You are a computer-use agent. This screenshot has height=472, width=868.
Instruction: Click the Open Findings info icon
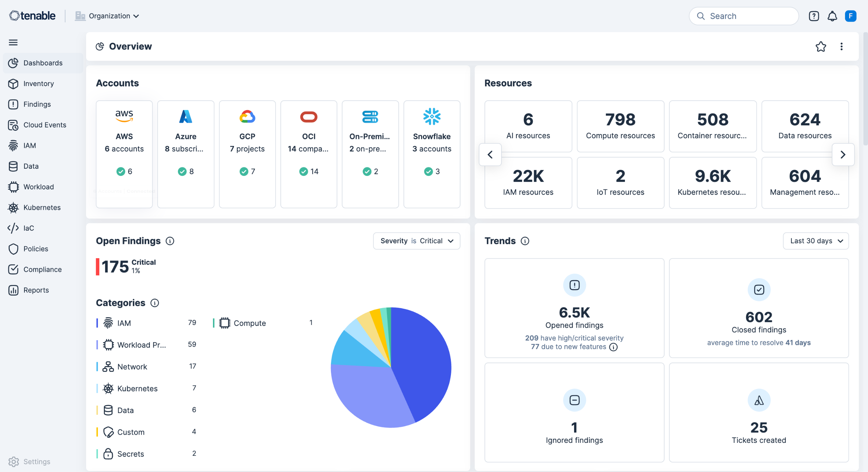(170, 241)
